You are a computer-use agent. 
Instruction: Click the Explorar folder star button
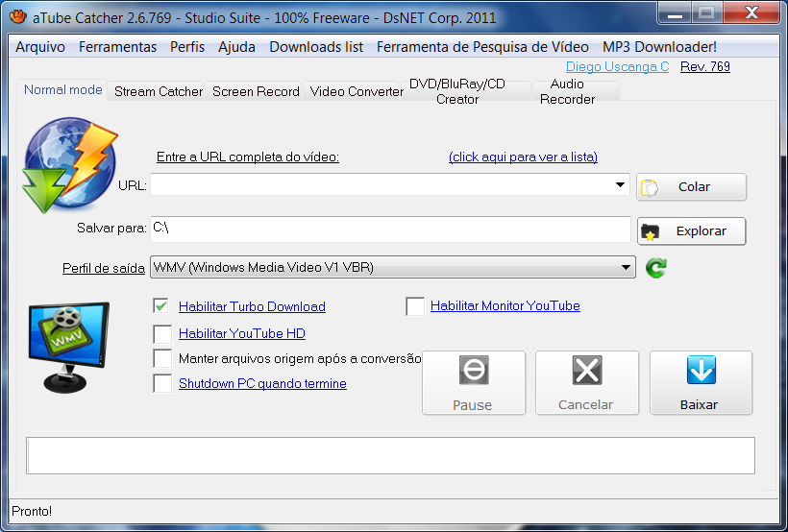[691, 231]
